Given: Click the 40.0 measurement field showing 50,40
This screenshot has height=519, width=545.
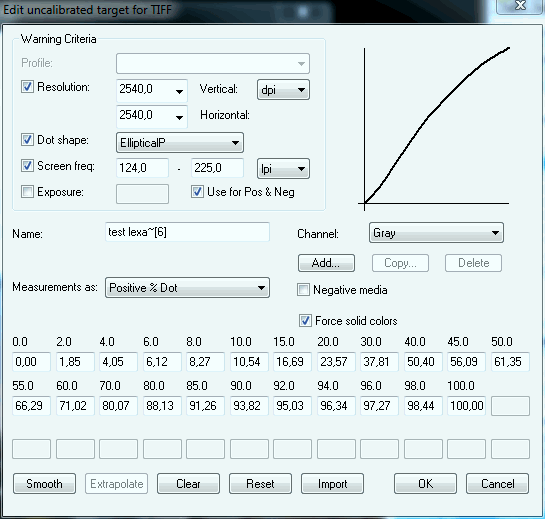Looking at the screenshot, I should (x=423, y=362).
